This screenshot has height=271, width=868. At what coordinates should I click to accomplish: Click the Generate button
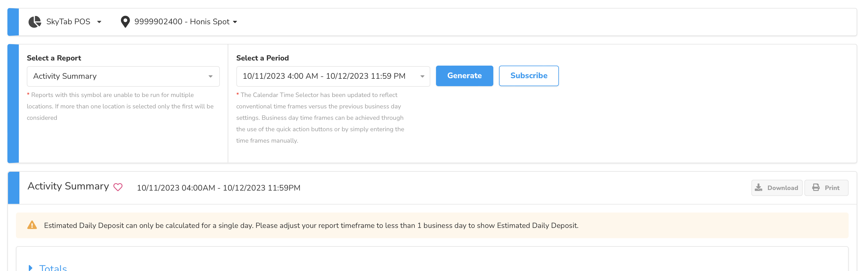(464, 76)
